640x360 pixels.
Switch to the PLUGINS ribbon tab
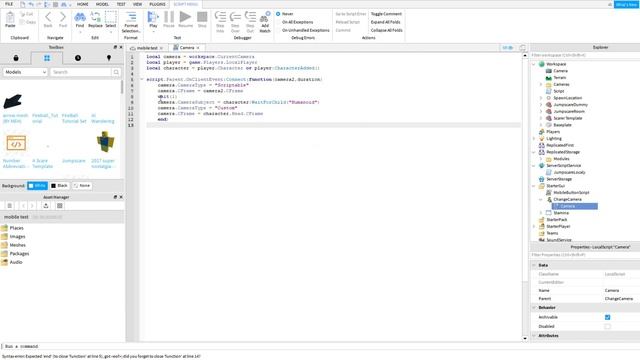coord(157,4)
